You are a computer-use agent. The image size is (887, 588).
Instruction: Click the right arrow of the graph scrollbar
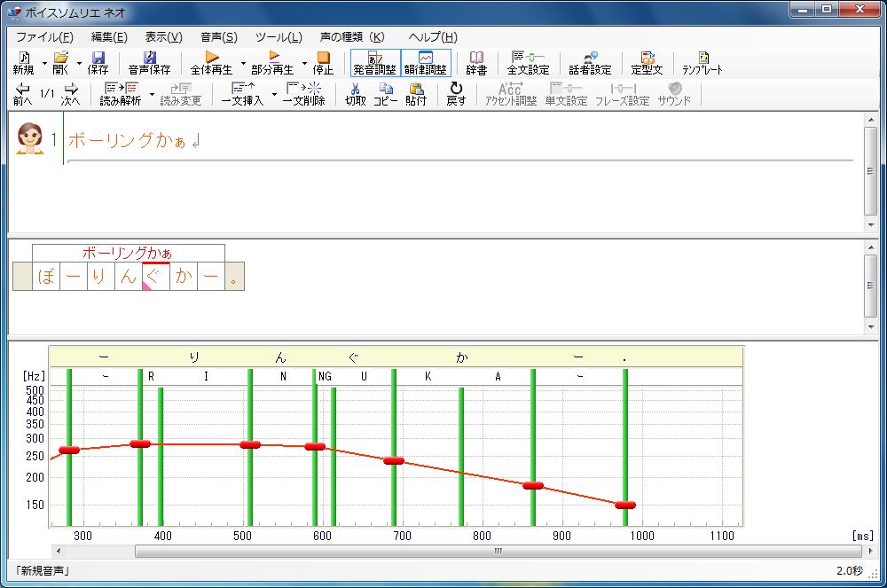click(x=869, y=551)
